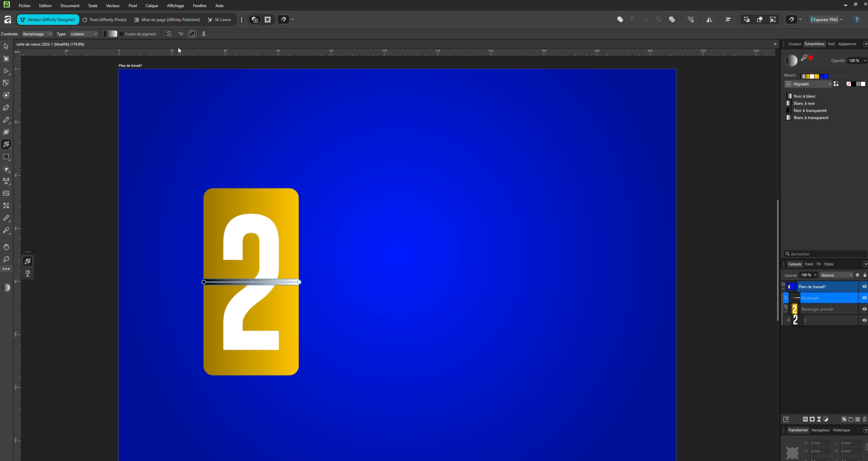The width and height of the screenshot is (868, 461).
Task: Select the Move tool arrow
Action: [x=6, y=46]
